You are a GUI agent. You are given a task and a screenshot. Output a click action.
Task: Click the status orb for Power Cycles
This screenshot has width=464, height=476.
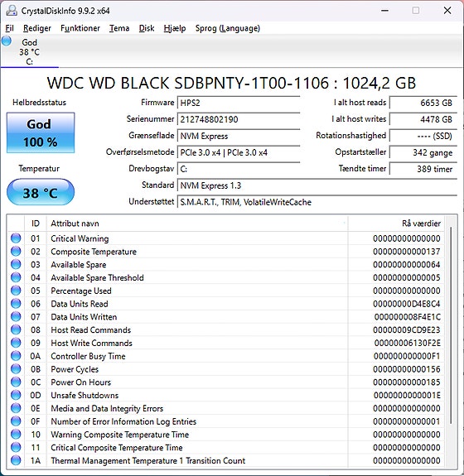pos(16,369)
